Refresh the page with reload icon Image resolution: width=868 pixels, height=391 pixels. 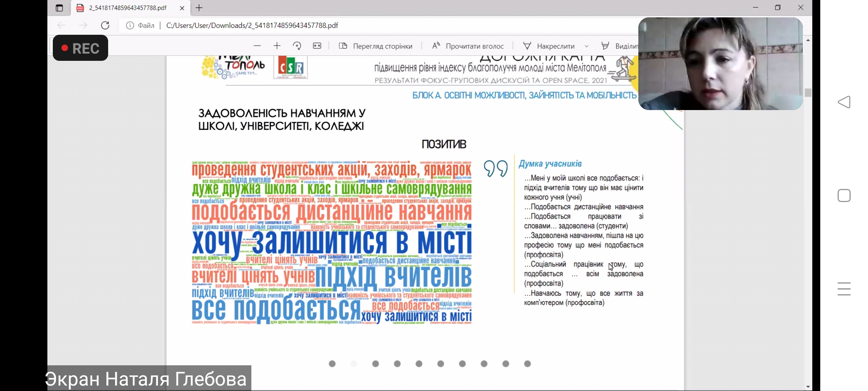tap(105, 25)
